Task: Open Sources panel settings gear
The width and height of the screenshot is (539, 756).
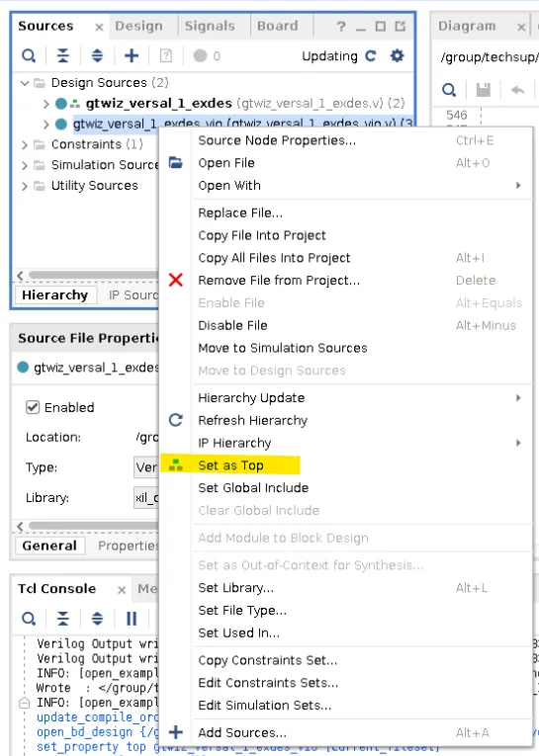Action: pos(397,56)
